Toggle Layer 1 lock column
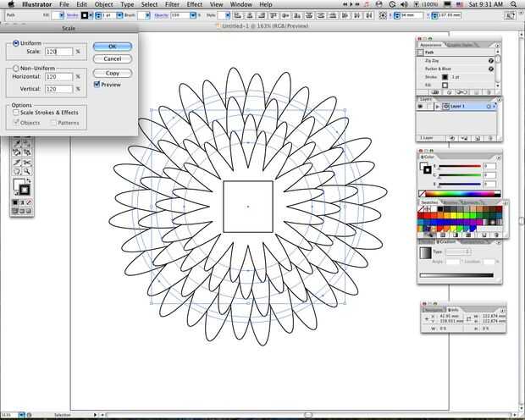Image resolution: width=525 pixels, height=420 pixels. pyautogui.click(x=428, y=107)
